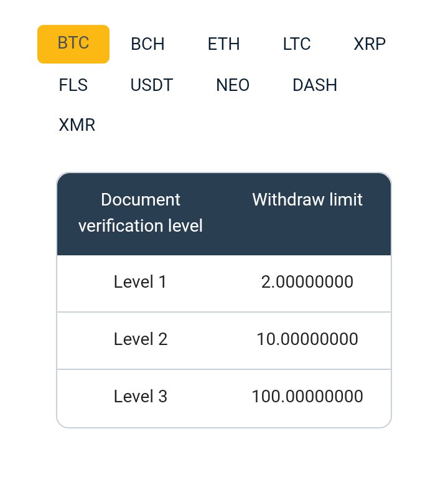Open the ETH withdraw limits
Screen dimensions: 448x482
point(223,44)
